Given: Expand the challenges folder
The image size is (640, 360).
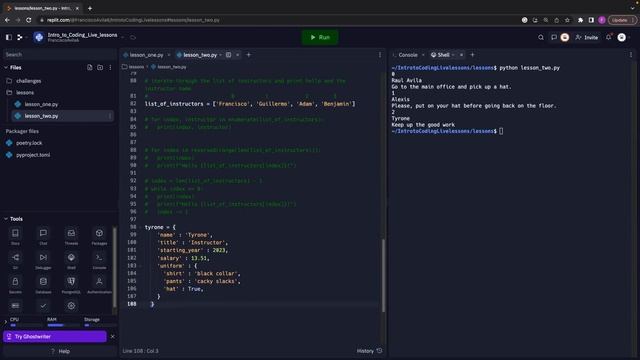Looking at the screenshot, I should coord(29,81).
